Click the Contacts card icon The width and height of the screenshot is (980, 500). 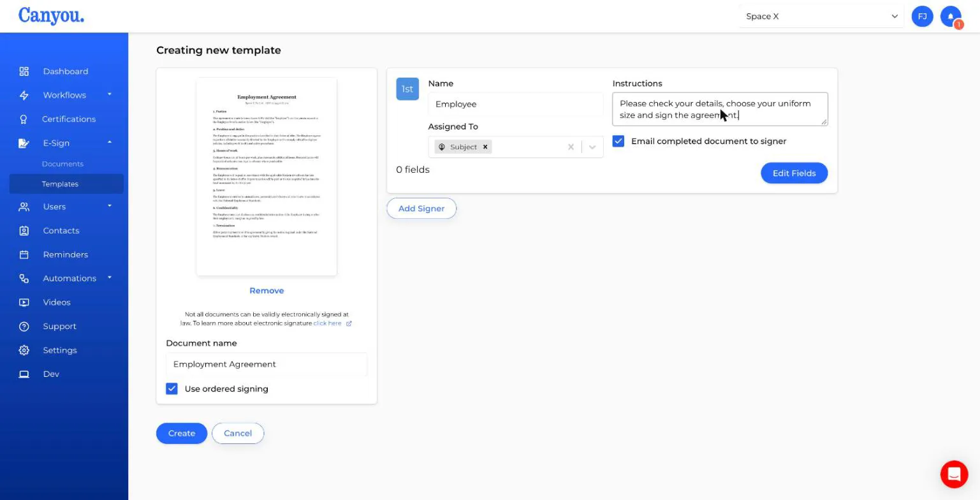point(24,231)
